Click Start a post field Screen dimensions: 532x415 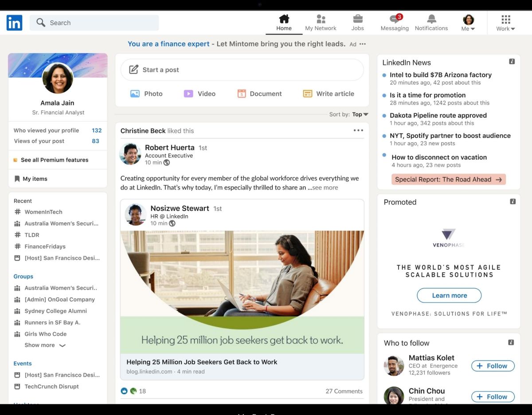click(242, 70)
